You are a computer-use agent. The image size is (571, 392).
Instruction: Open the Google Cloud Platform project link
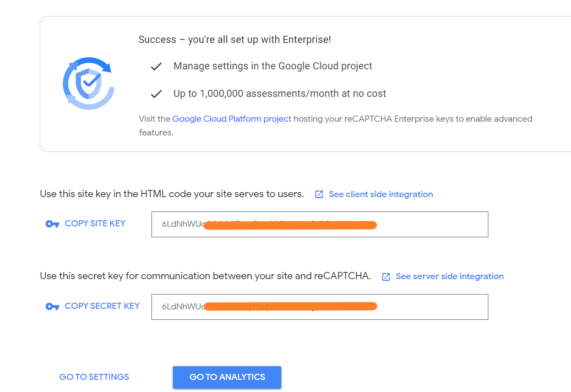coord(232,119)
